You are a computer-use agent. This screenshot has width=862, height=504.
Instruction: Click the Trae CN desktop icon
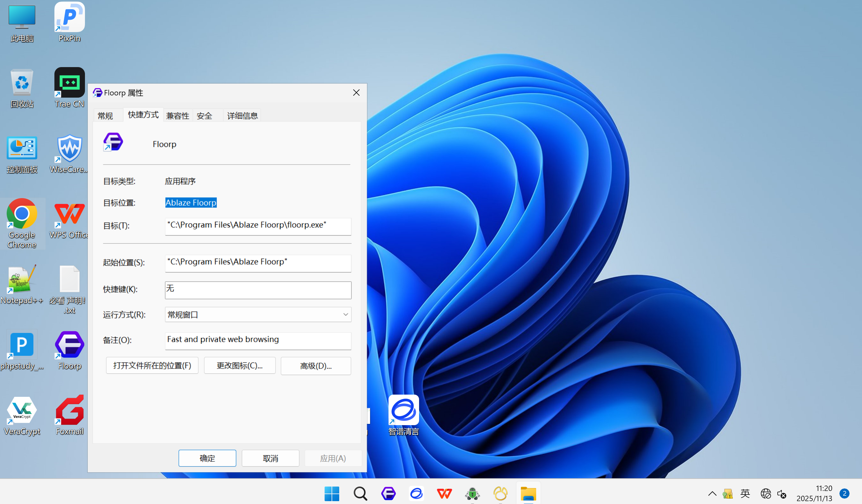[69, 83]
